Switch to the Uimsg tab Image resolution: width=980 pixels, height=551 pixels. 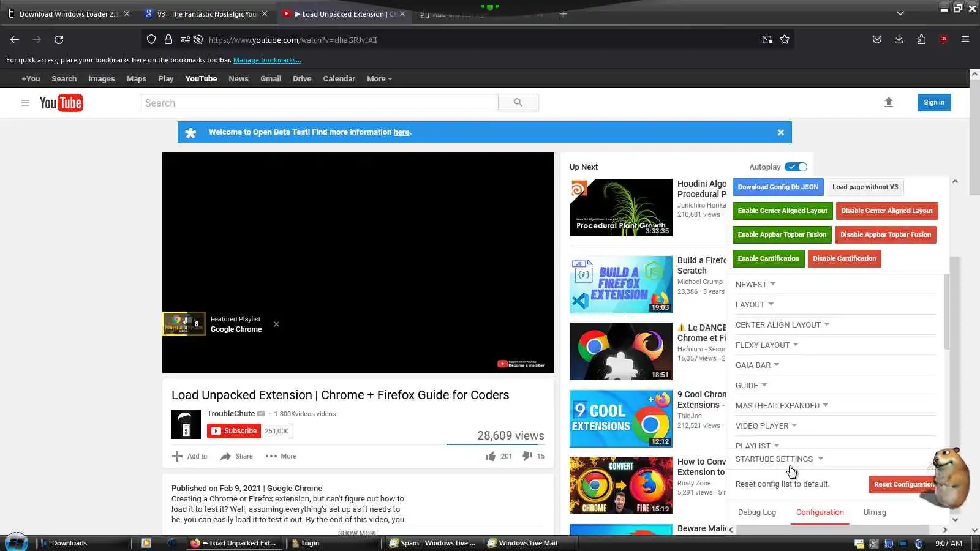(875, 512)
